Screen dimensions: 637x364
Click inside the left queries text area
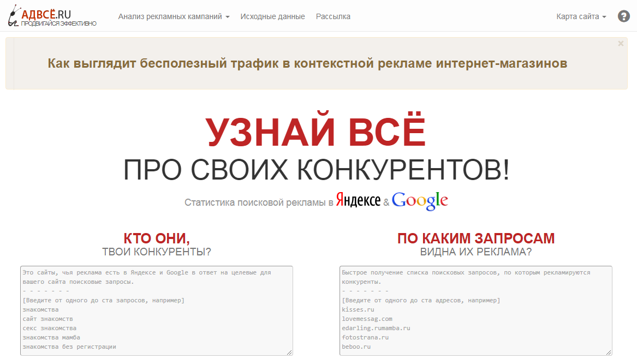157,311
